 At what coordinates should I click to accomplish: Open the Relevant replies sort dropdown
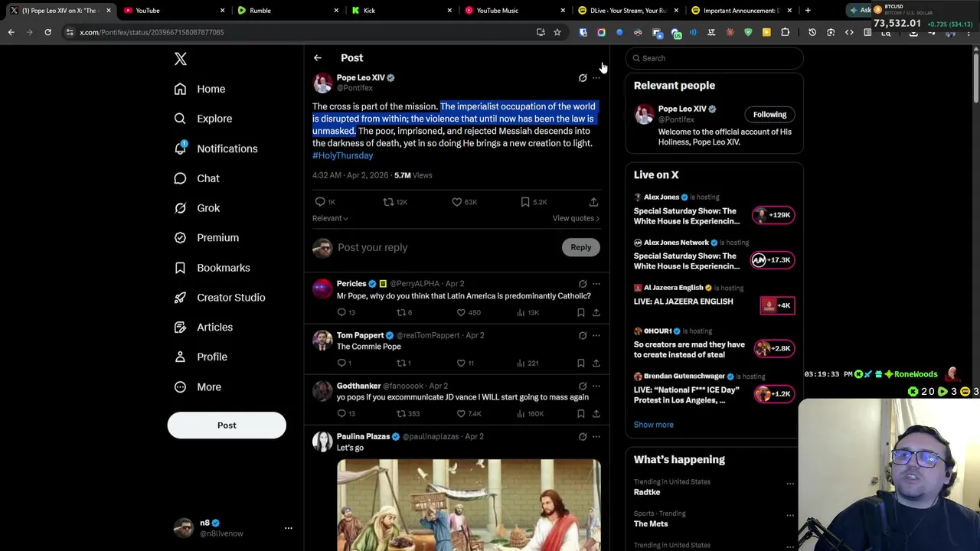(x=330, y=218)
